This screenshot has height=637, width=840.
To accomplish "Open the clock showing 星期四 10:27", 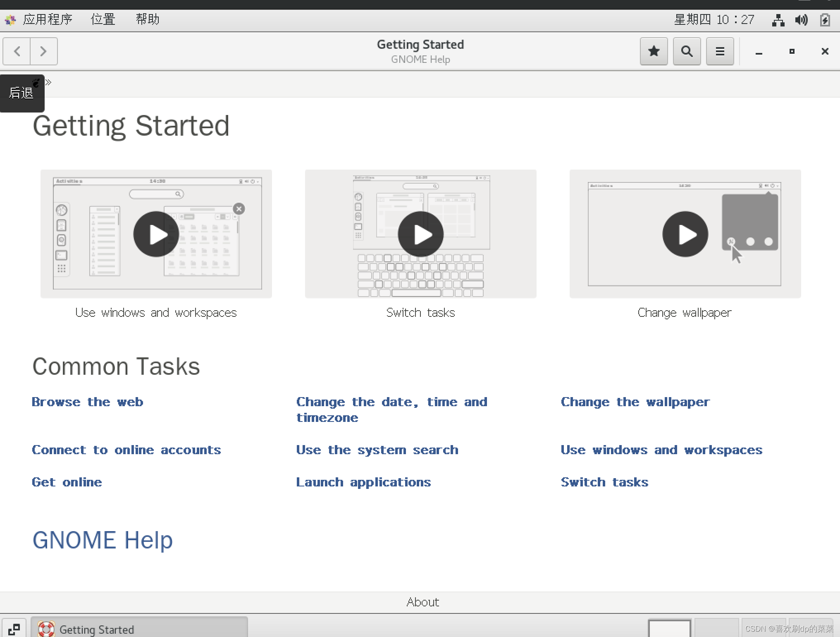I will pyautogui.click(x=714, y=19).
